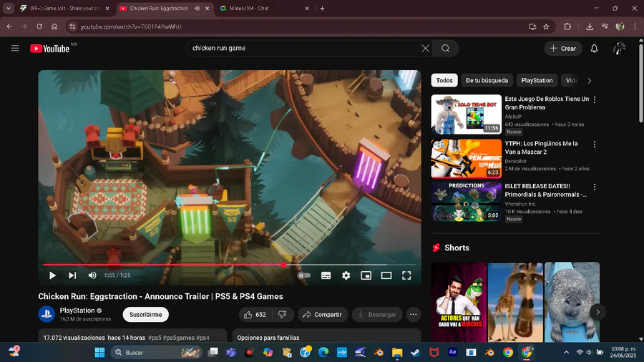Toggle autoplay switch in player
644x362 pixels.
pyautogui.click(x=304, y=275)
